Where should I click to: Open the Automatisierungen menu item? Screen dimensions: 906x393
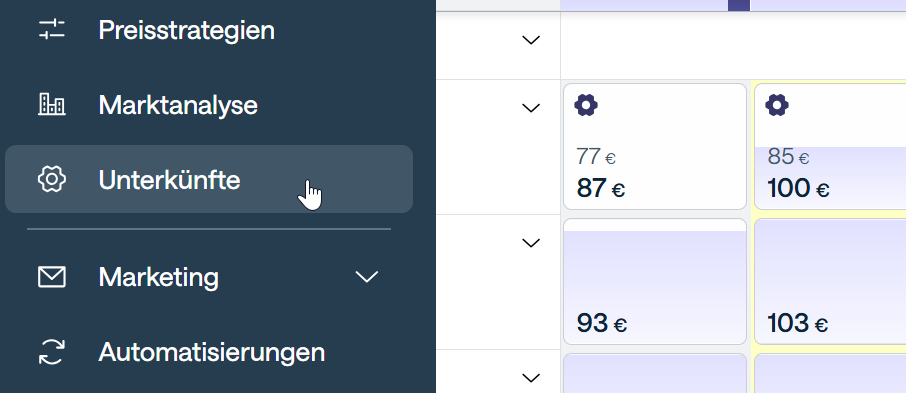point(209,351)
